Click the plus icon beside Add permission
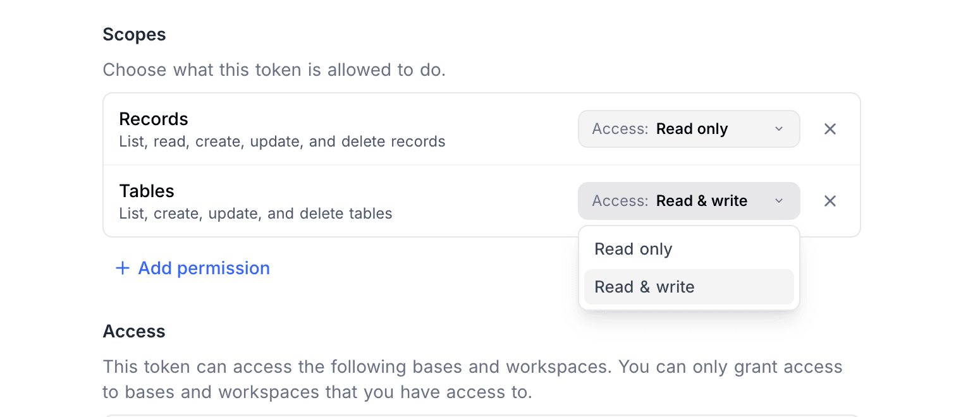Image resolution: width=980 pixels, height=417 pixels. tap(121, 268)
